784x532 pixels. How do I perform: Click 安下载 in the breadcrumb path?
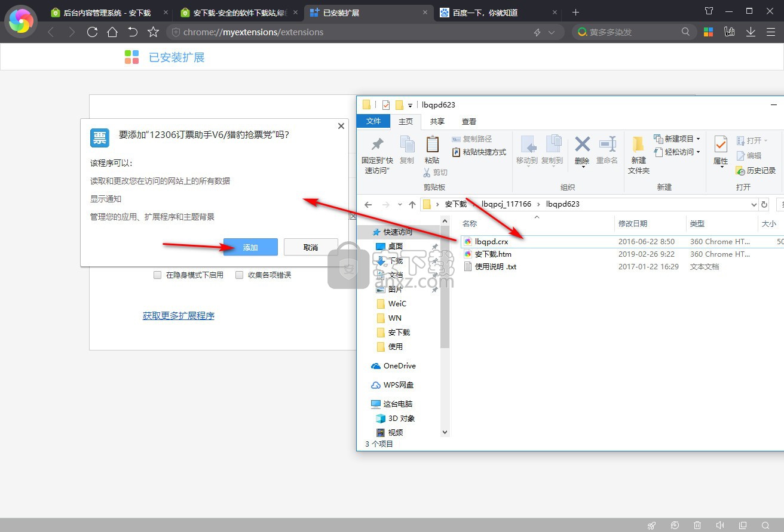(x=456, y=204)
